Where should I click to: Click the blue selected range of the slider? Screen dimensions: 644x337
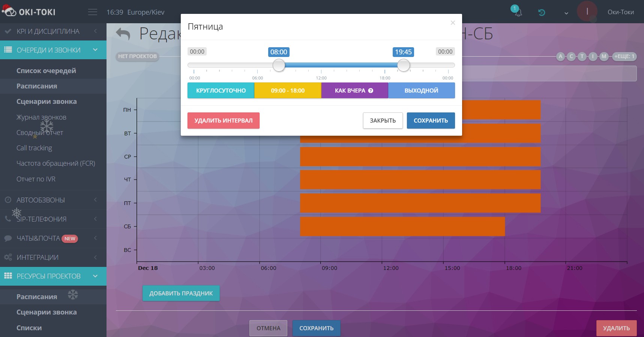pos(341,65)
